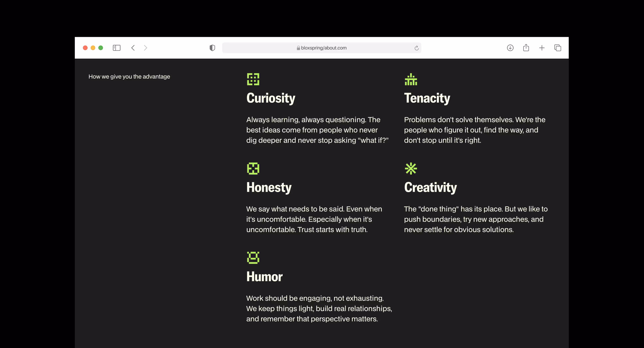The width and height of the screenshot is (644, 348).
Task: Reload the current page
Action: [416, 48]
